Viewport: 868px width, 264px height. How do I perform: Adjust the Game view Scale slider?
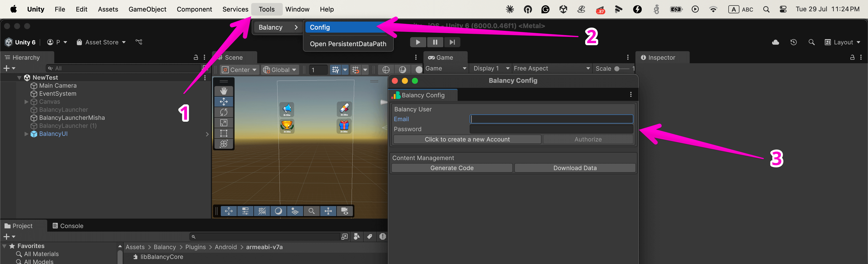(x=617, y=69)
